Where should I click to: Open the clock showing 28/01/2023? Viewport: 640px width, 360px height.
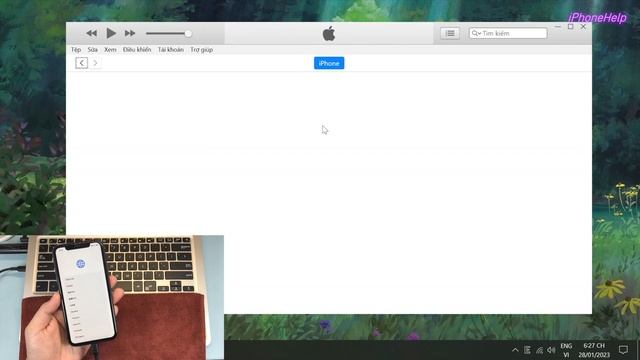(x=594, y=350)
